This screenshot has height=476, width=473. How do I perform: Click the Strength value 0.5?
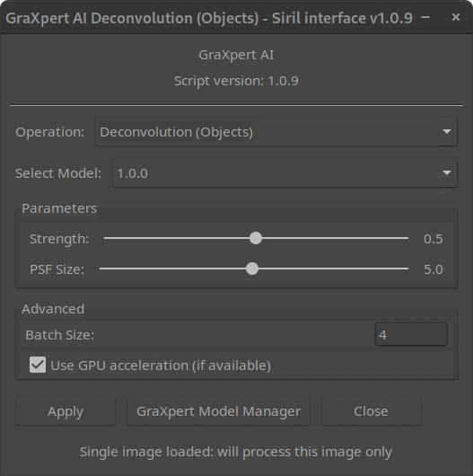click(434, 239)
